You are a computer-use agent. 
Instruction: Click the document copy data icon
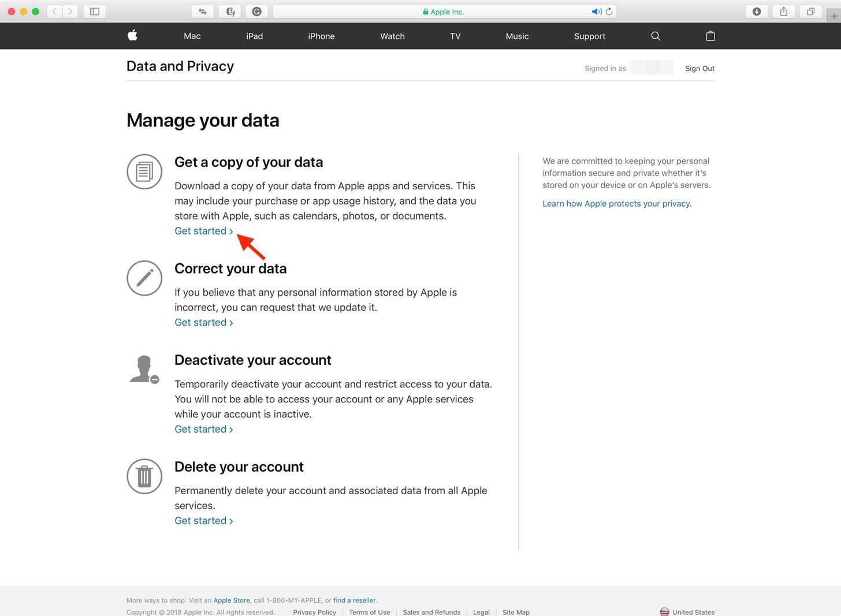(x=144, y=171)
